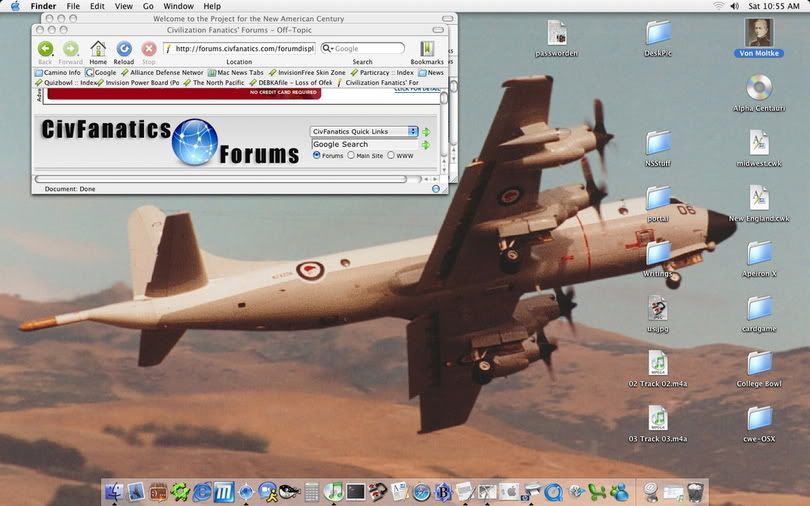Select the WWW radio button

pos(391,156)
